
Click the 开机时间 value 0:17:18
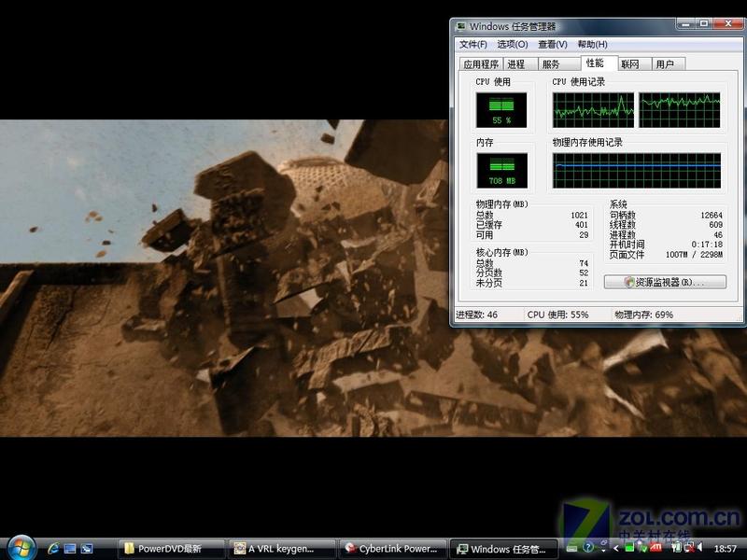pos(707,245)
